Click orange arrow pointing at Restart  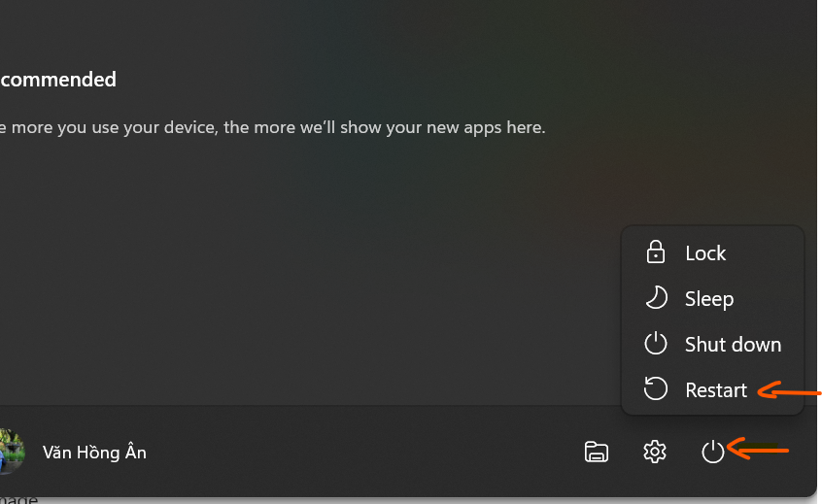(787, 392)
